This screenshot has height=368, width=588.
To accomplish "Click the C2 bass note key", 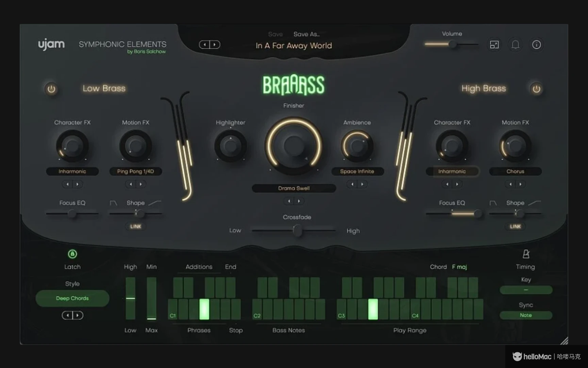I will pos(257,309).
